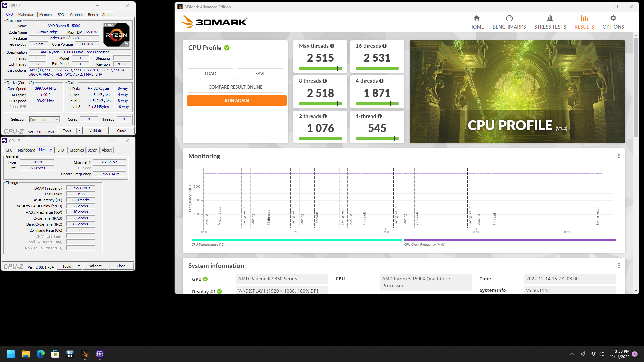Open the Graphics tab in top CPU-Z window
Viewport: 644px width, 362px height.
point(77,15)
